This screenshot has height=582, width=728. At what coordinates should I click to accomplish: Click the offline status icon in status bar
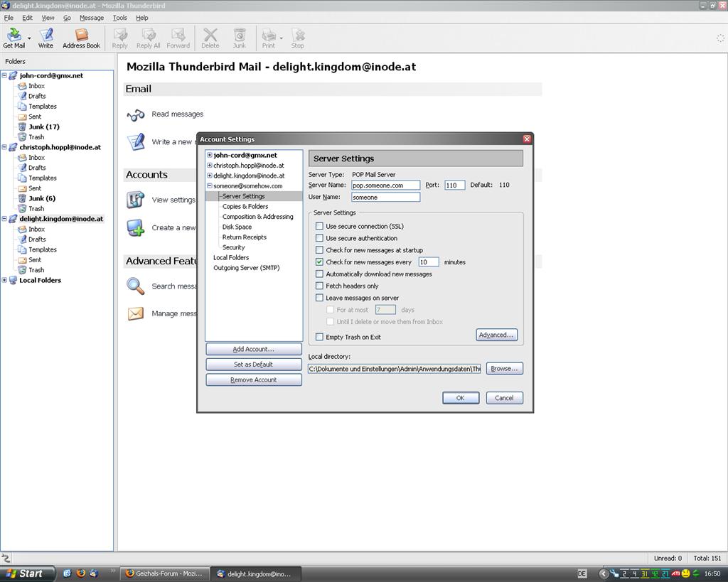coord(6,558)
